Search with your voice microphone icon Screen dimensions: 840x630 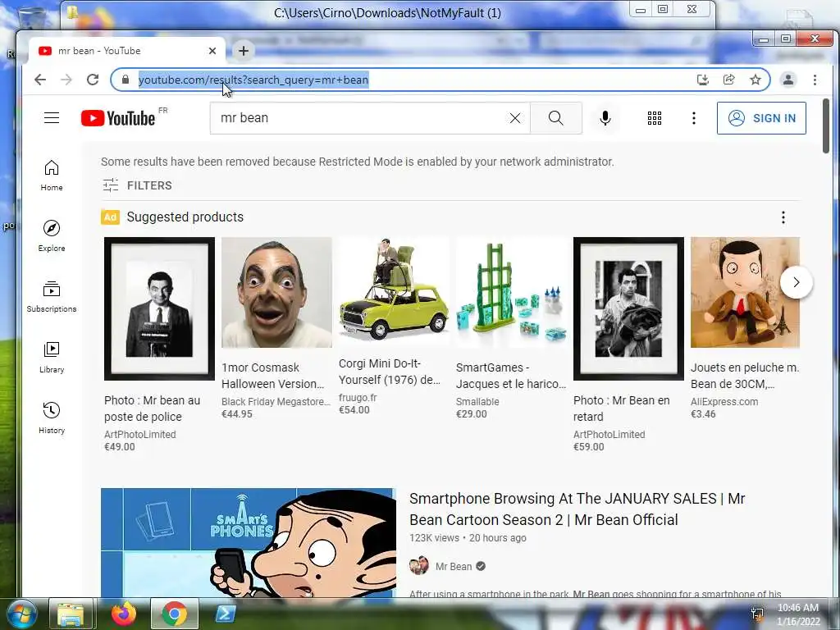click(605, 118)
